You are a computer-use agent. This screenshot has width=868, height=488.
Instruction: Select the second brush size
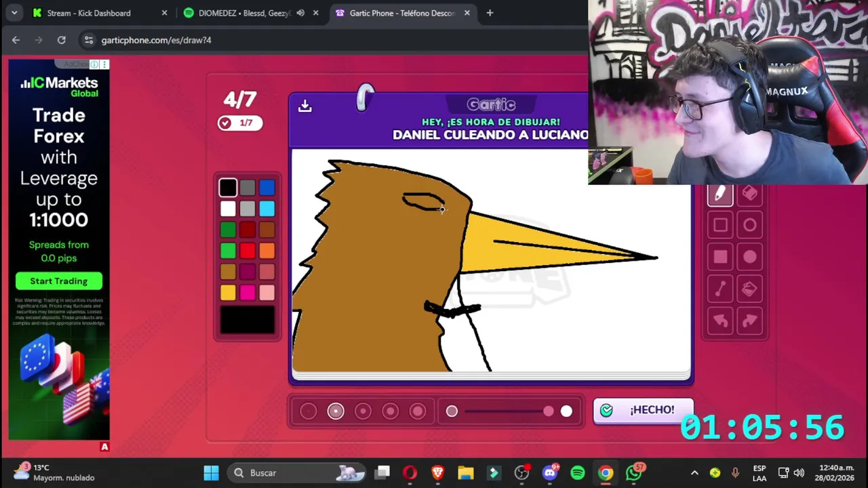point(336,411)
